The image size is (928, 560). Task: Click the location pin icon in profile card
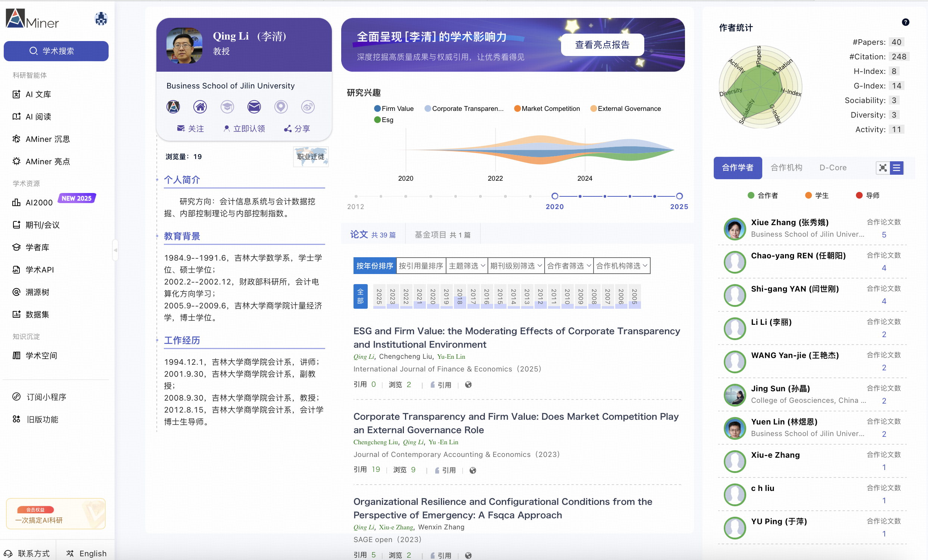pyautogui.click(x=281, y=107)
